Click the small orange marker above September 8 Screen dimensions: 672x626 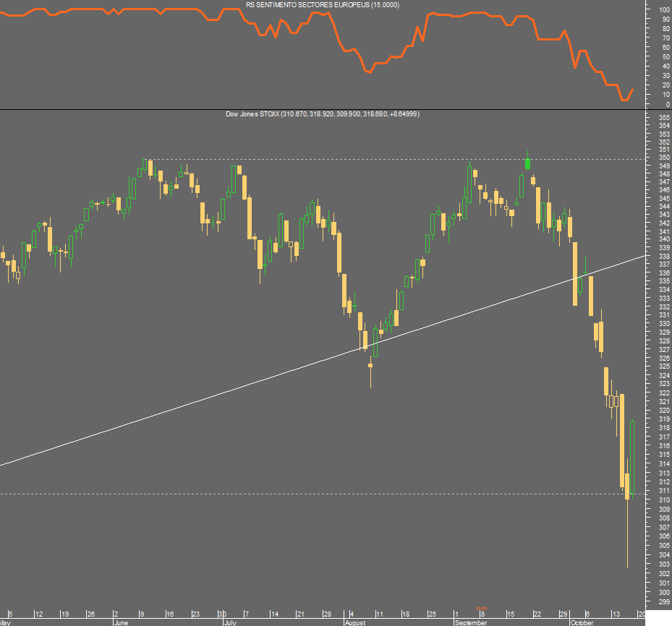point(482,608)
